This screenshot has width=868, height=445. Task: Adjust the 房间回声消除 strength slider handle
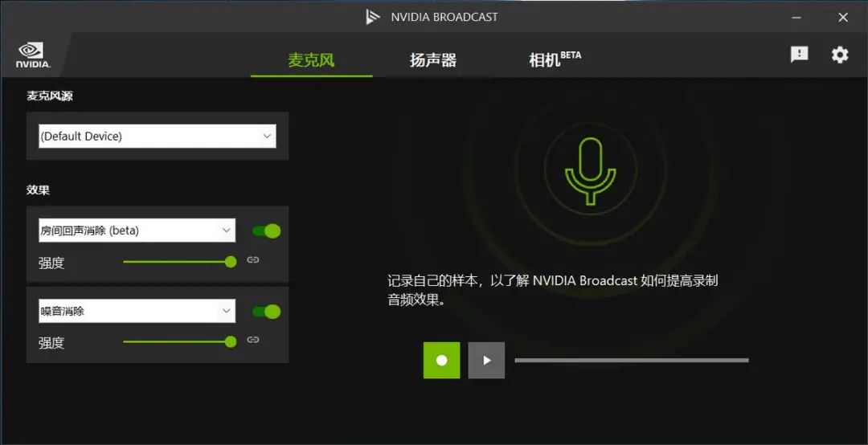pyautogui.click(x=231, y=262)
